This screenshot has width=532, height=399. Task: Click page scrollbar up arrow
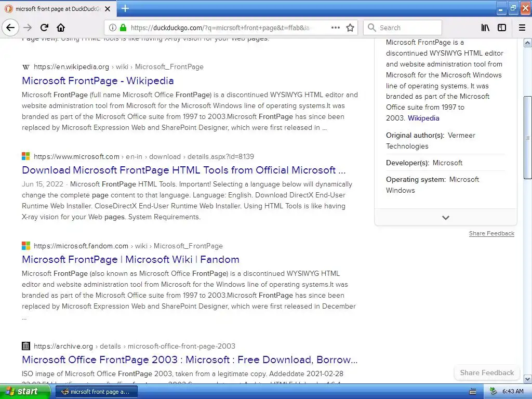click(x=528, y=43)
